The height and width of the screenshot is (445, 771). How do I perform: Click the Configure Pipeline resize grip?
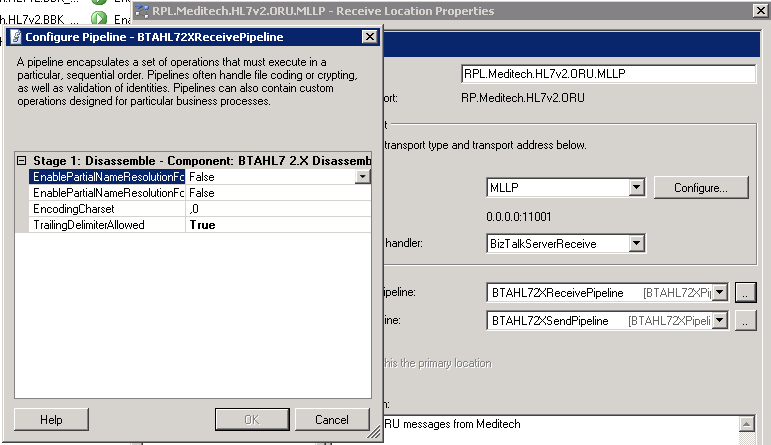click(374, 433)
